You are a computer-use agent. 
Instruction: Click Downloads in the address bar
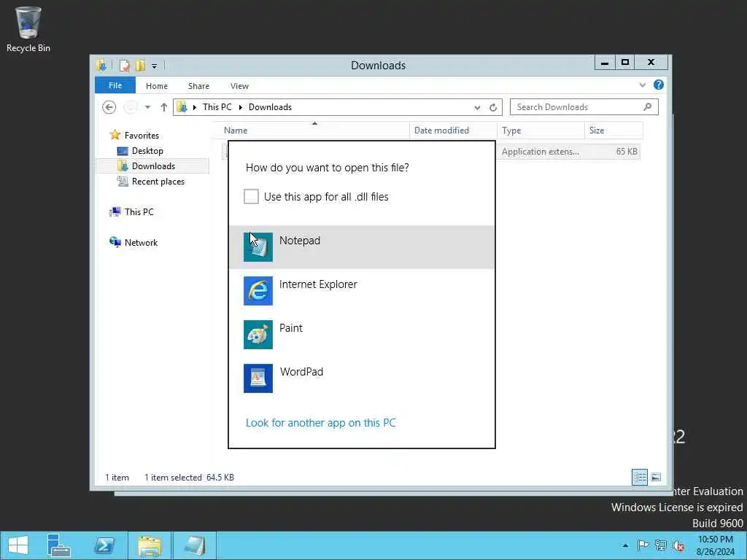click(270, 107)
